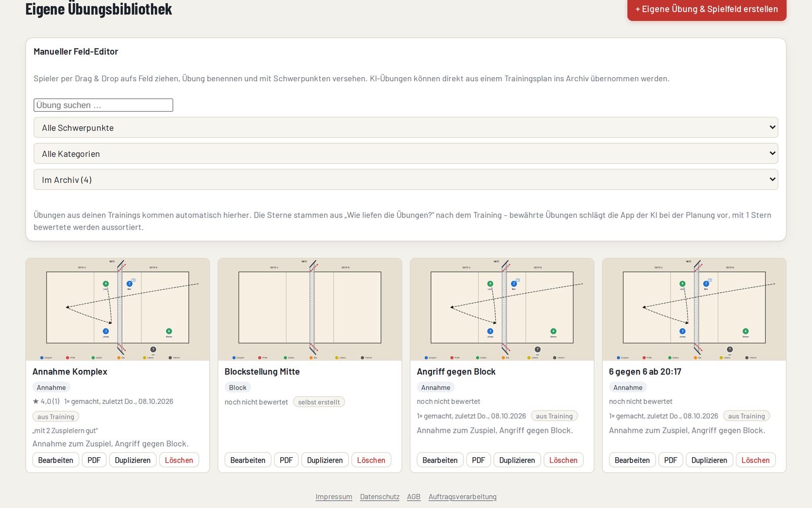Image resolution: width=812 pixels, height=508 pixels.
Task: Duplicate the Angriff gegen Block exercise
Action: click(x=517, y=460)
